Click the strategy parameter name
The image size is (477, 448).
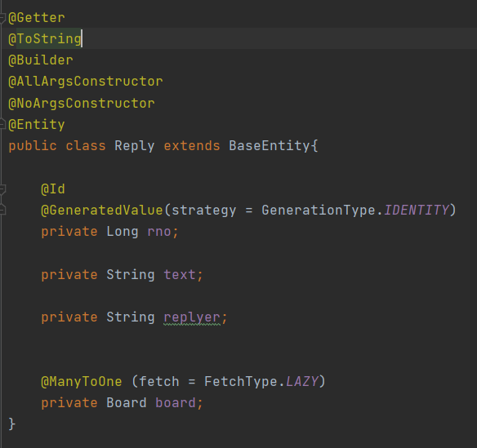point(204,211)
